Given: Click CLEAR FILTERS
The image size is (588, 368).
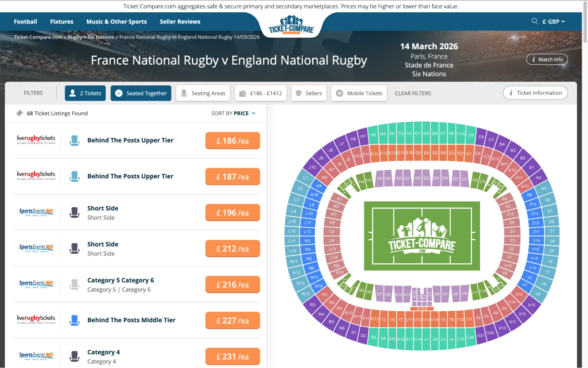Looking at the screenshot, I should pyautogui.click(x=413, y=93).
